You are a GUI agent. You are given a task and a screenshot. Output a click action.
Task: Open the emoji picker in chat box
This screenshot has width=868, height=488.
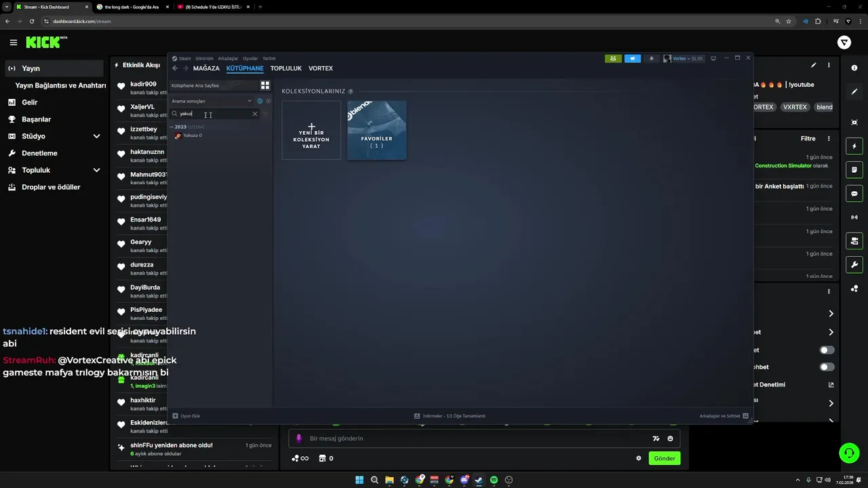[671, 439]
